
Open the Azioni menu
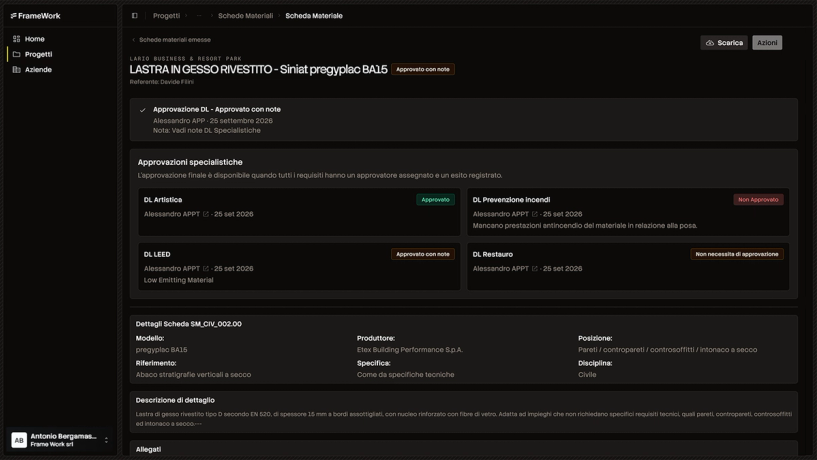click(x=767, y=43)
